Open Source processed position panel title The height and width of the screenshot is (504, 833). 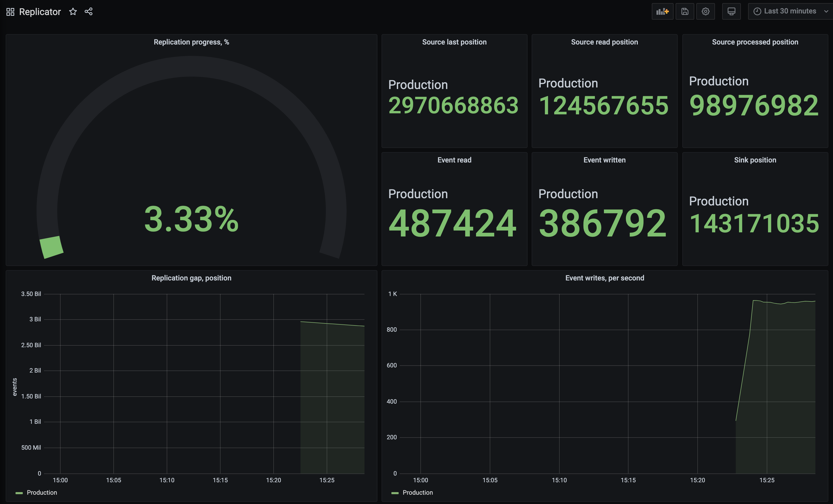click(755, 42)
